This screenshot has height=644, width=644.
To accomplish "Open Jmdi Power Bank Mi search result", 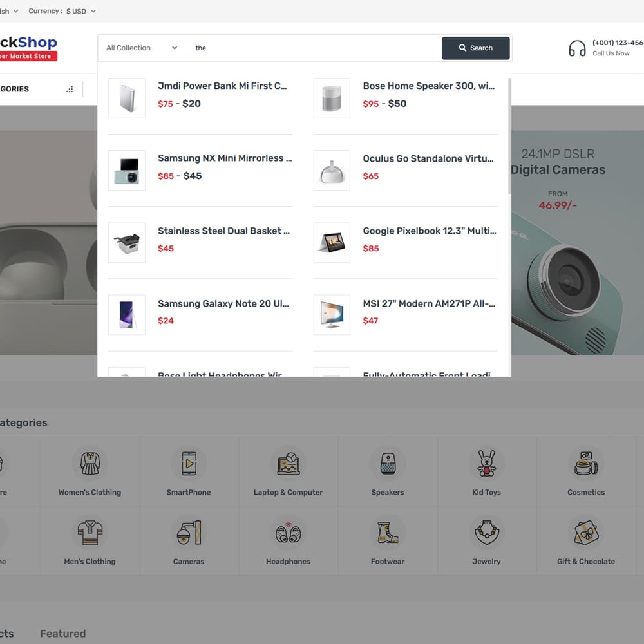I will pyautogui.click(x=222, y=86).
